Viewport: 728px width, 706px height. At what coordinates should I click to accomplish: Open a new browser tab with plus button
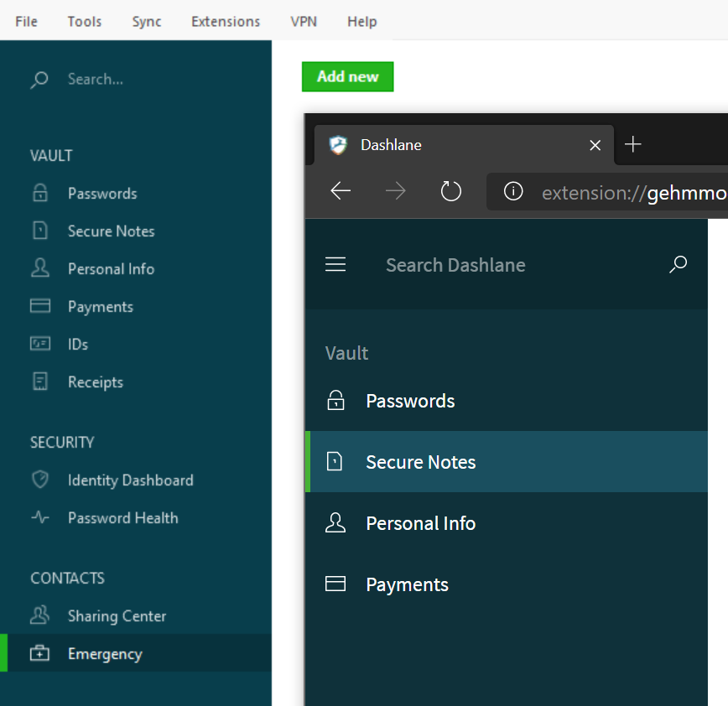coord(633,145)
